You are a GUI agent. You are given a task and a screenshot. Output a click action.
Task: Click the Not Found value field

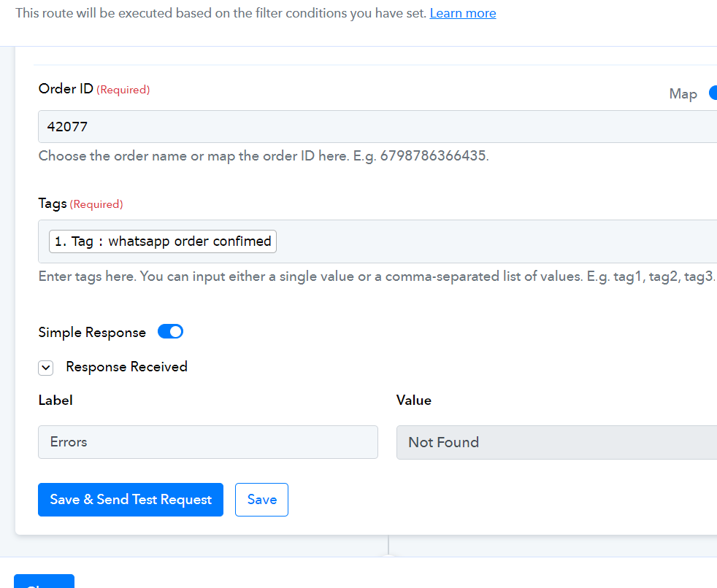556,442
